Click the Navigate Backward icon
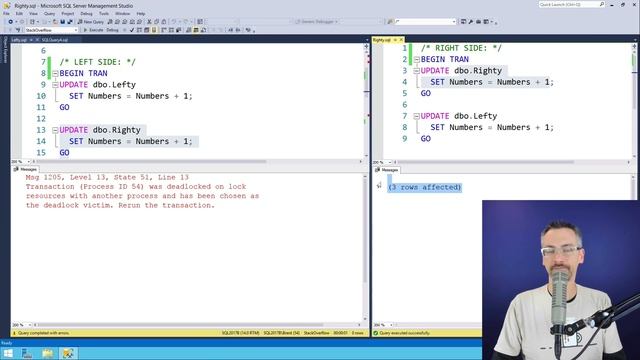Image resolution: width=640 pixels, height=360 pixels. pos(11,22)
